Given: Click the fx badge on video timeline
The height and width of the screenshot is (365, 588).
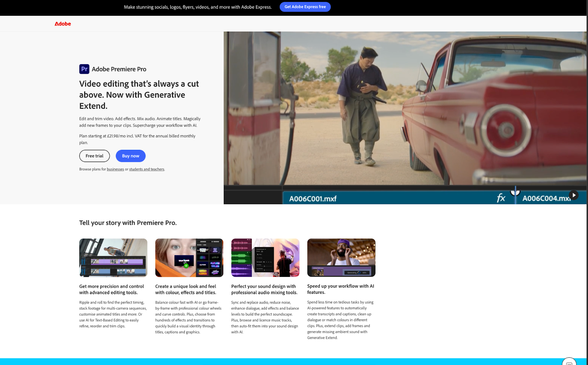Looking at the screenshot, I should pos(501,198).
